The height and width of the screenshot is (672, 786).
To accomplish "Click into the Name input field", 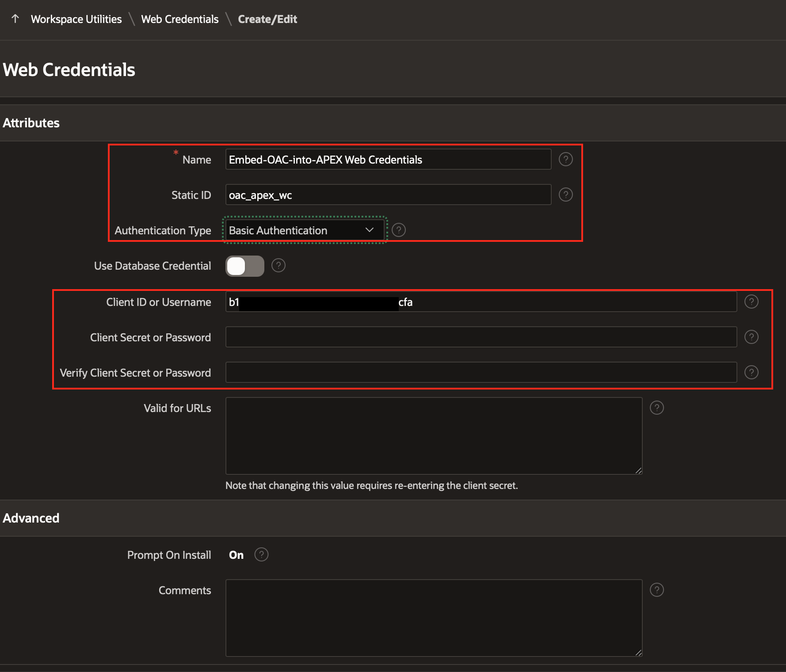I will pos(388,159).
